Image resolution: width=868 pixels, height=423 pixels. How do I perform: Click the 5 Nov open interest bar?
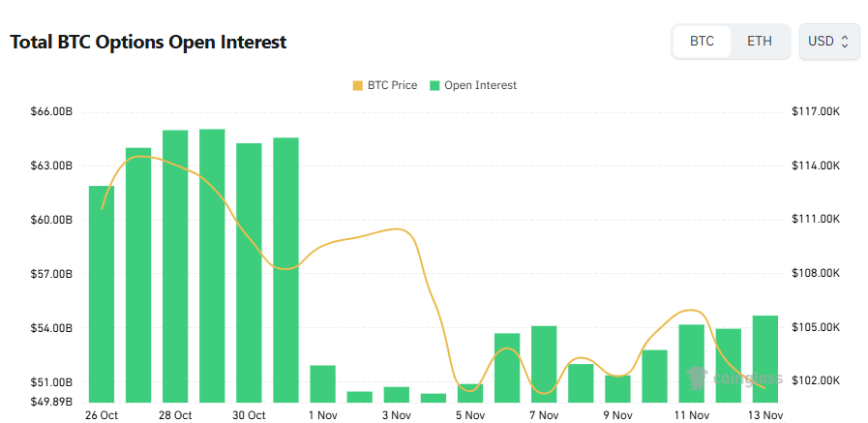pos(470,393)
